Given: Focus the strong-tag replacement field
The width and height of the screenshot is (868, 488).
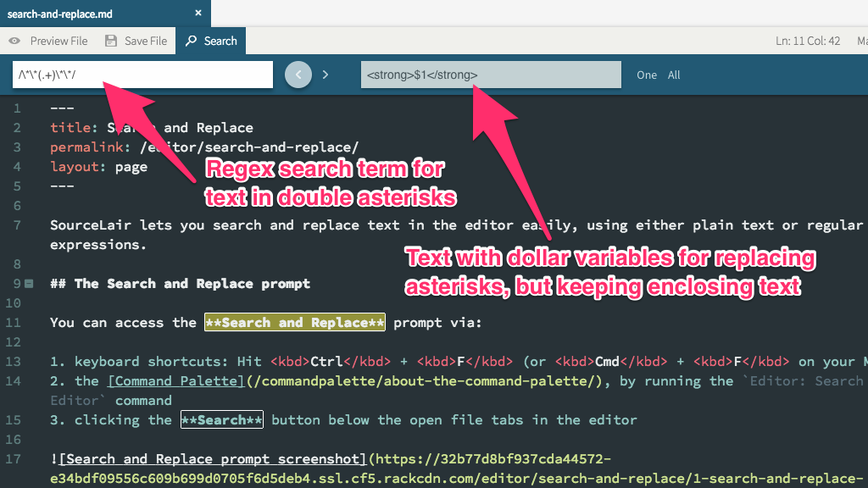Looking at the screenshot, I should (x=490, y=75).
